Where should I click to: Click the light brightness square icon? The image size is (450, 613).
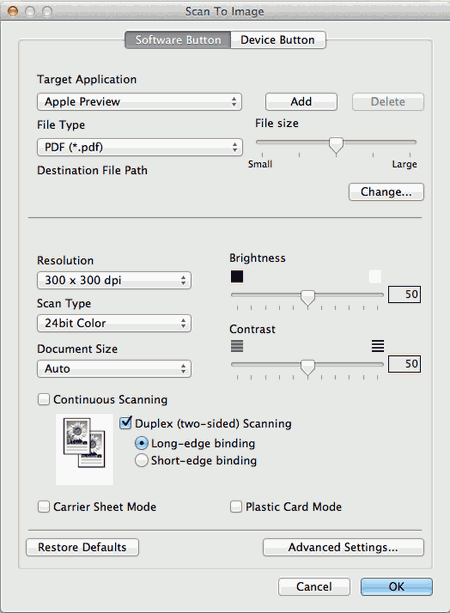375,276
